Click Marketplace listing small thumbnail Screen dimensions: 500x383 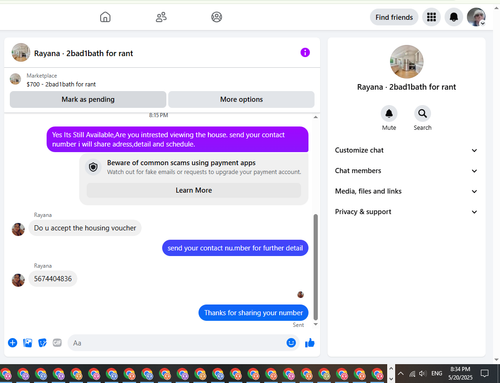tap(15, 79)
